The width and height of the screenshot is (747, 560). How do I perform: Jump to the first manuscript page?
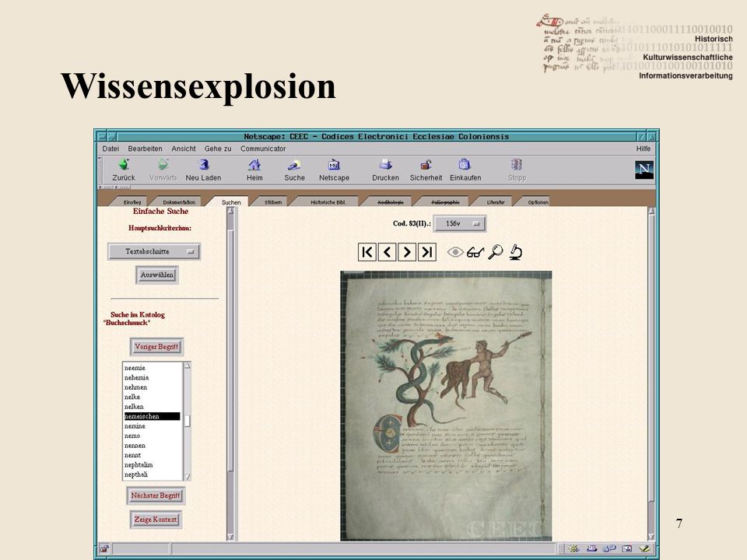[366, 252]
